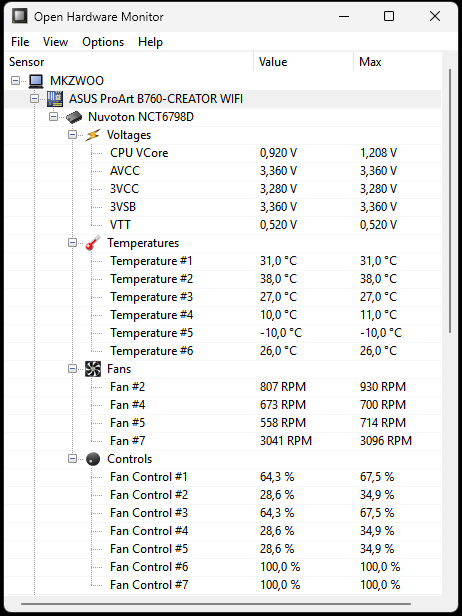The image size is (462, 616).
Task: Open the Options menu
Action: click(103, 42)
